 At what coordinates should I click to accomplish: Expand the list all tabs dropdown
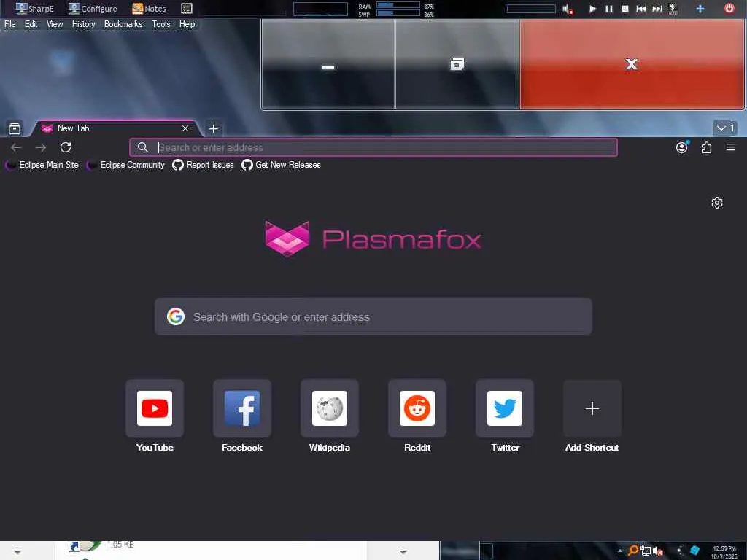725,128
